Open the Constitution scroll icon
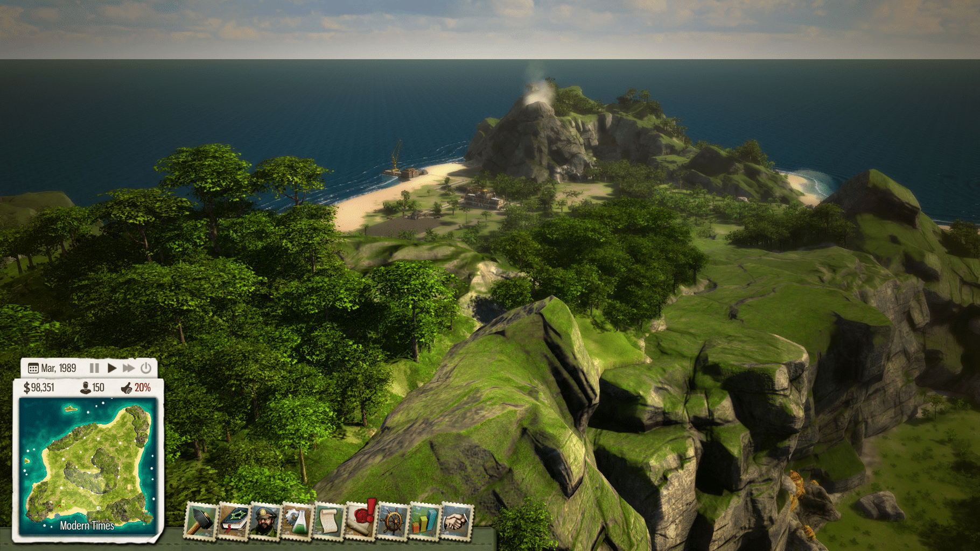 [x=328, y=521]
